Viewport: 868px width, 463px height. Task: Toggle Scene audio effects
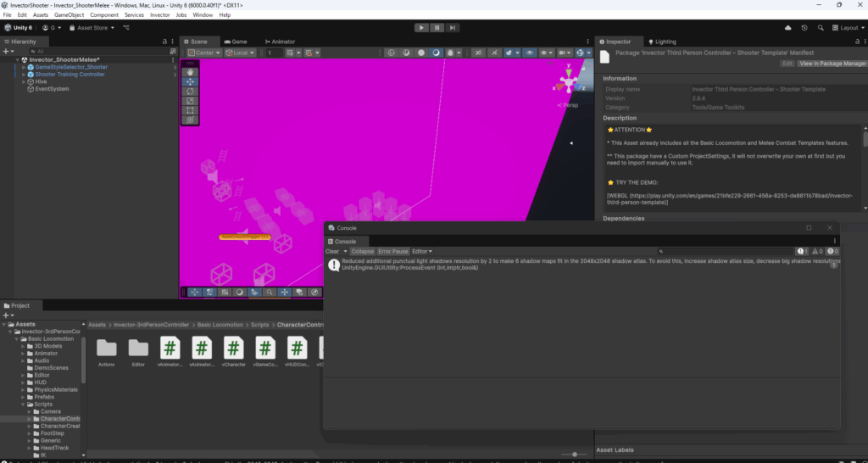point(509,53)
